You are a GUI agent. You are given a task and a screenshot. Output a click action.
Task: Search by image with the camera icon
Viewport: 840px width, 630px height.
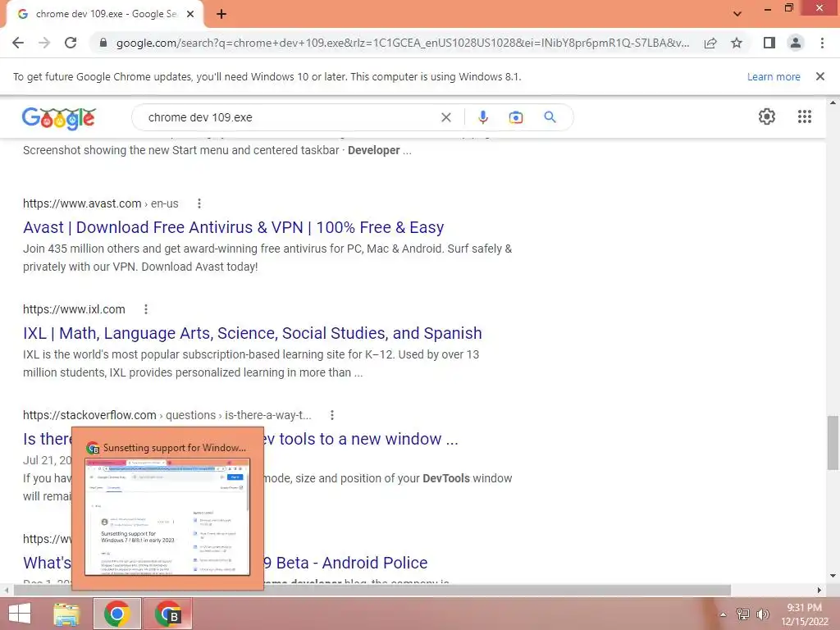(516, 117)
